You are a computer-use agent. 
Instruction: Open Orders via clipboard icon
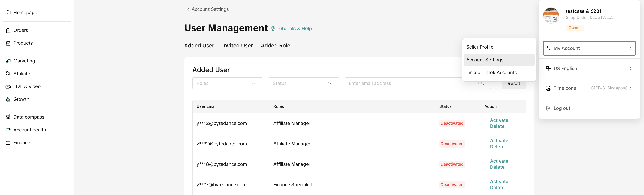pyautogui.click(x=8, y=30)
